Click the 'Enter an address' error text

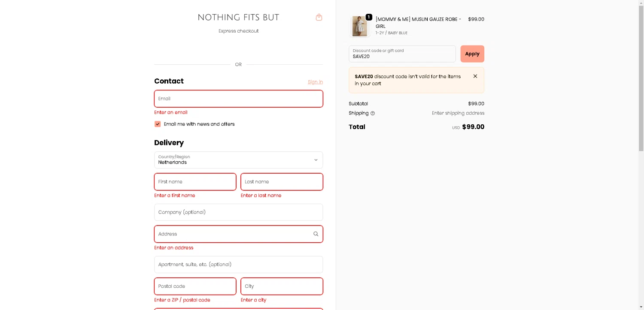pyautogui.click(x=174, y=248)
